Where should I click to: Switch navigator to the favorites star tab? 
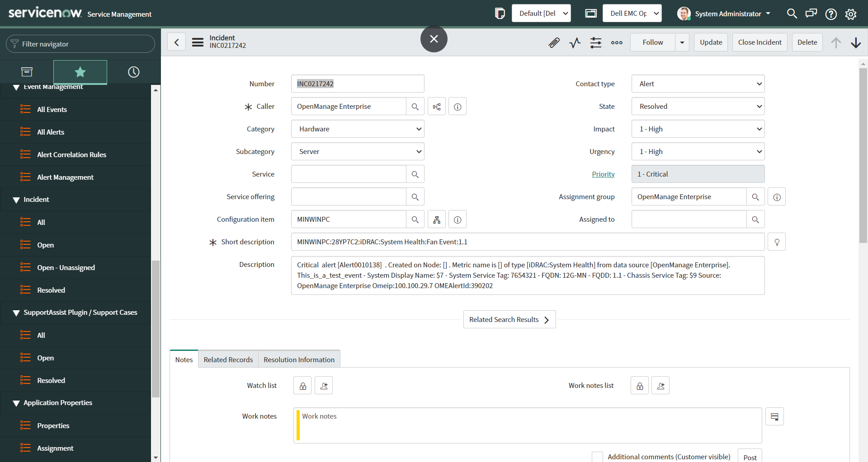pyautogui.click(x=80, y=72)
